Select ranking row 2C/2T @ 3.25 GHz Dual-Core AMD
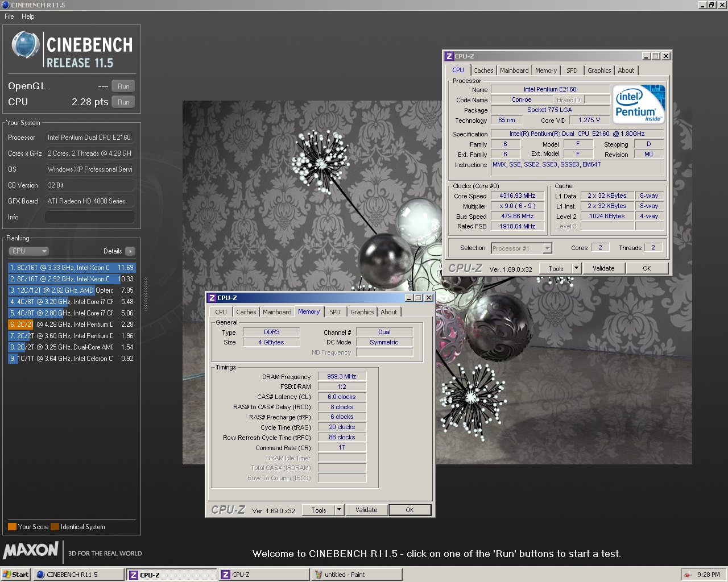Viewport: 728px width, 582px height. (x=72, y=347)
